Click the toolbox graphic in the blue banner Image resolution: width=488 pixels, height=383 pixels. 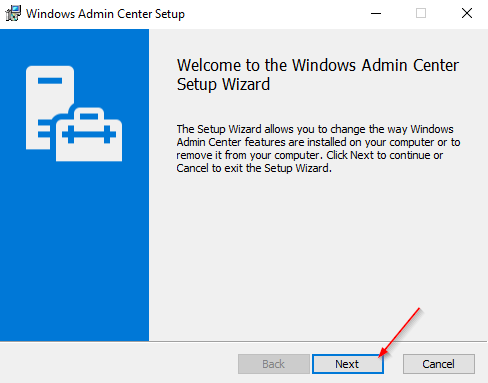coord(89,134)
